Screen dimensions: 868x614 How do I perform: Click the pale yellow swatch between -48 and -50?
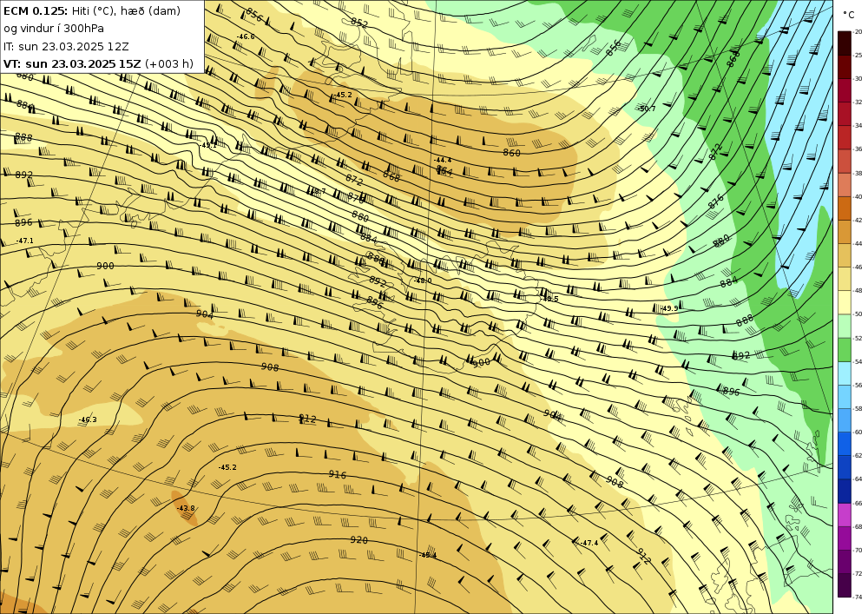[845, 302]
